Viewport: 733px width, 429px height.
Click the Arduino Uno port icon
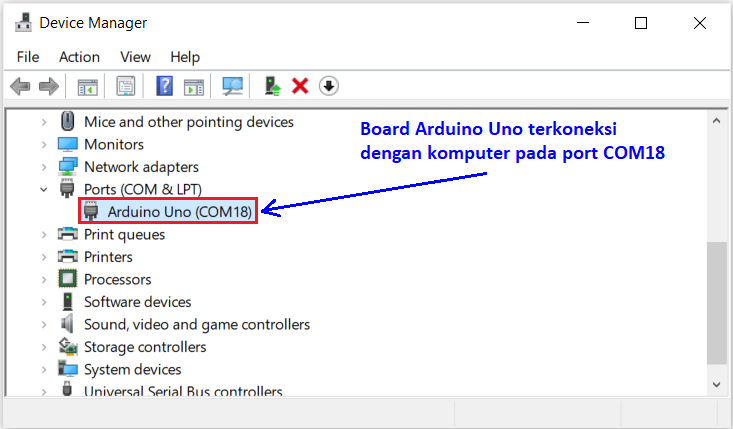tap(91, 211)
